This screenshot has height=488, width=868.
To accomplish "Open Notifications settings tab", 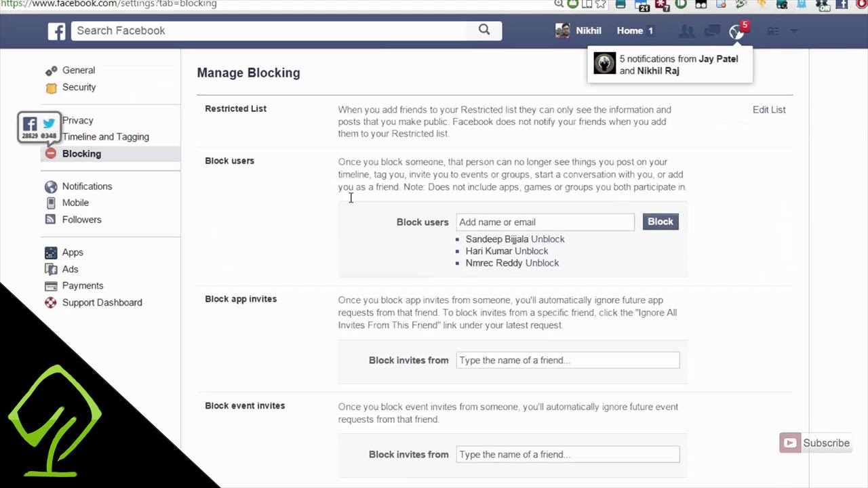I will [x=87, y=186].
